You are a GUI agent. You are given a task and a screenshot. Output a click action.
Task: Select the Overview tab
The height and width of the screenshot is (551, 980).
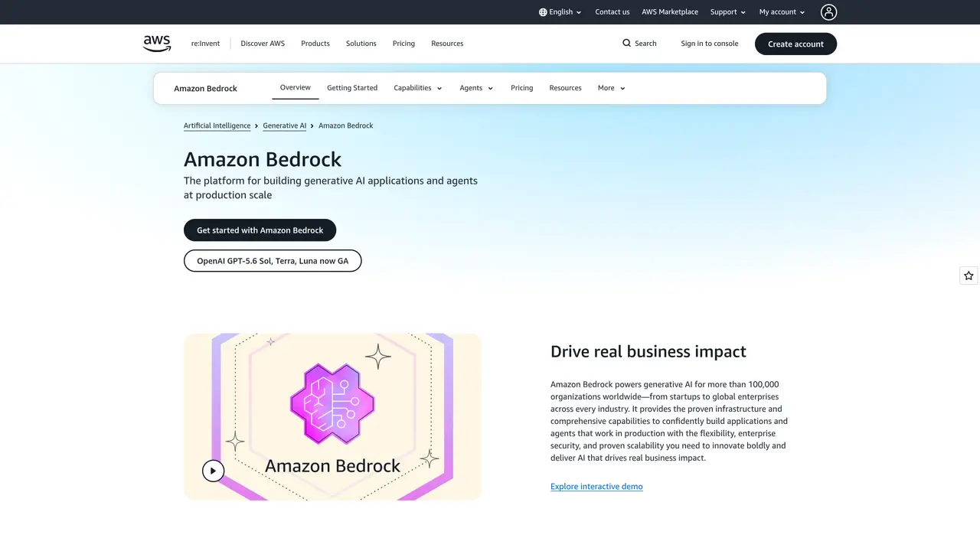coord(296,87)
